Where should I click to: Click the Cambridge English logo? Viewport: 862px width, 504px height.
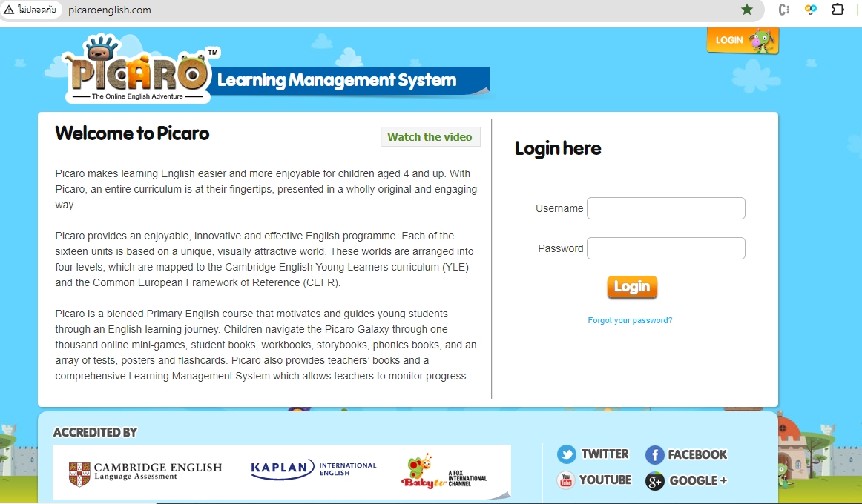[145, 473]
